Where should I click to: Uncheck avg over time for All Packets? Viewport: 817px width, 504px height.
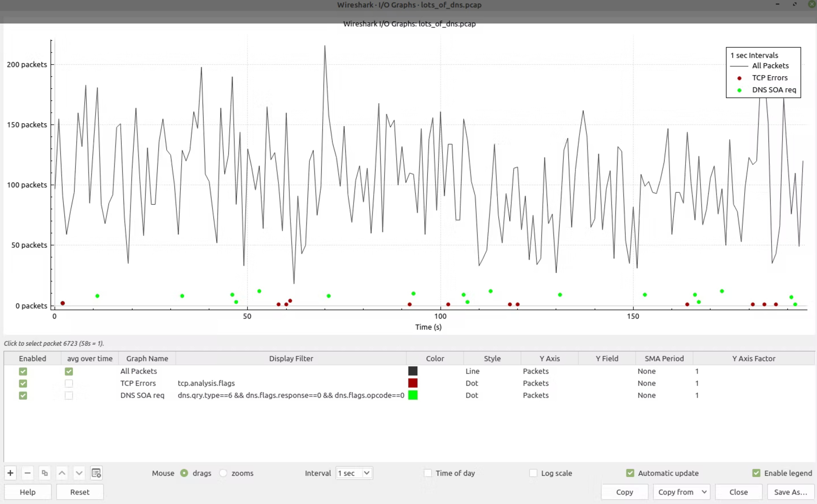pos(69,371)
